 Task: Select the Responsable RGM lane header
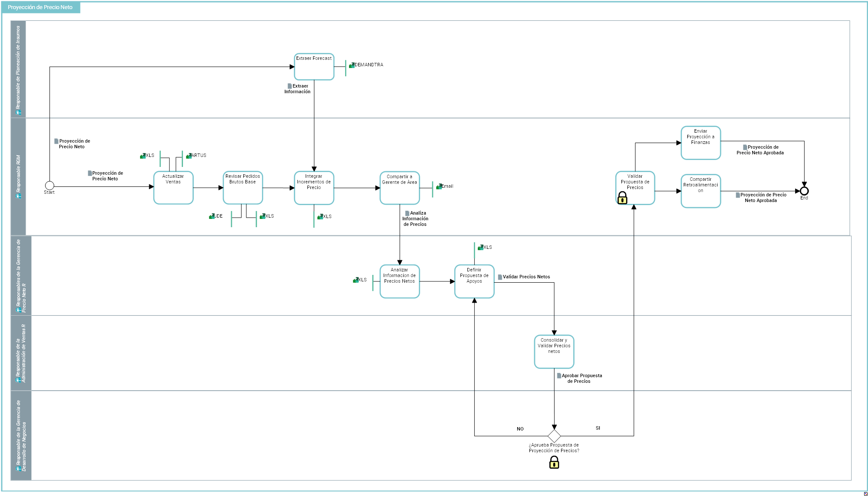click(x=18, y=177)
